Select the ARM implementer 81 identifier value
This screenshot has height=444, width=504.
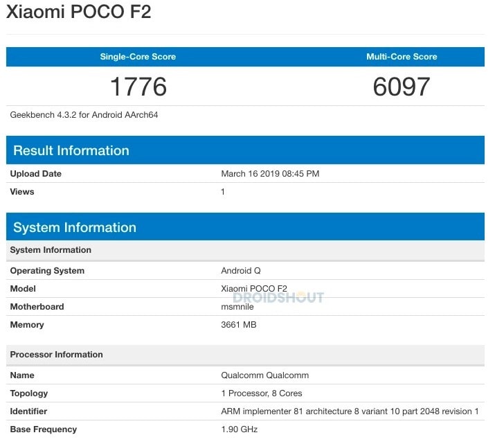pyautogui.click(x=350, y=411)
